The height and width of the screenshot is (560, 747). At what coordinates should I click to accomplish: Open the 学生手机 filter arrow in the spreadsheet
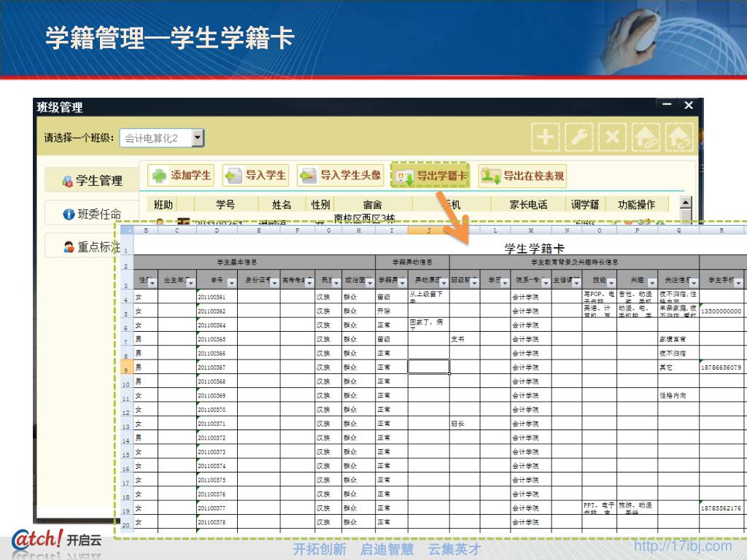(x=738, y=283)
